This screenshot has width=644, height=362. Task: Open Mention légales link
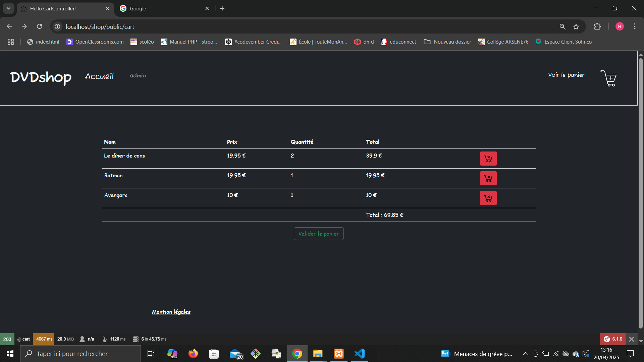171,312
